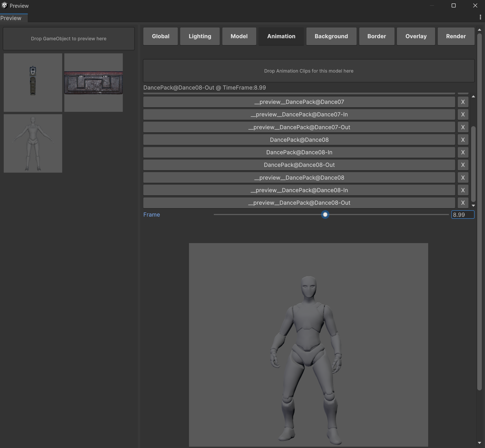Viewport: 485px width, 448px height.
Task: Select the red crate thumbnail
Action: [93, 83]
